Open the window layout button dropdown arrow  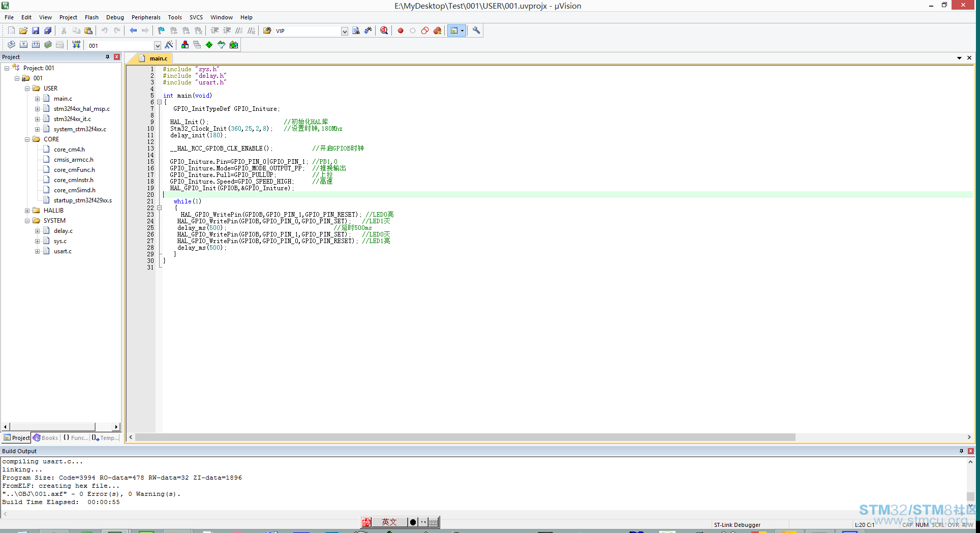(x=462, y=31)
